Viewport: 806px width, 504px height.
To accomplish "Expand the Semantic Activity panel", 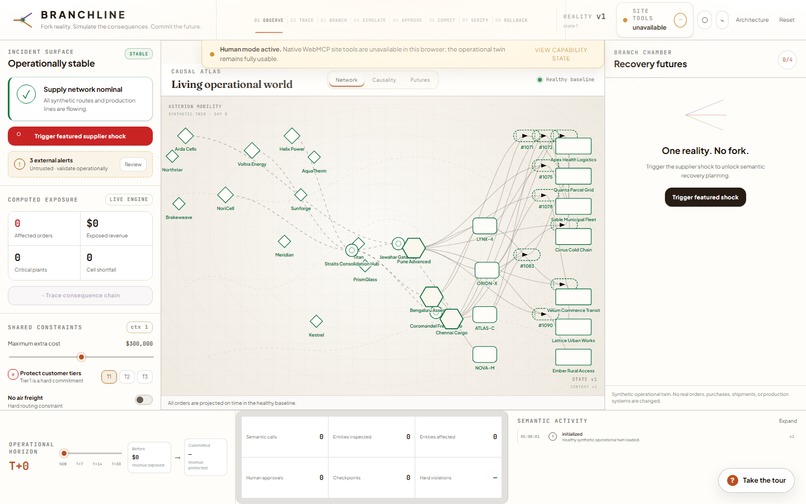I will (787, 421).
